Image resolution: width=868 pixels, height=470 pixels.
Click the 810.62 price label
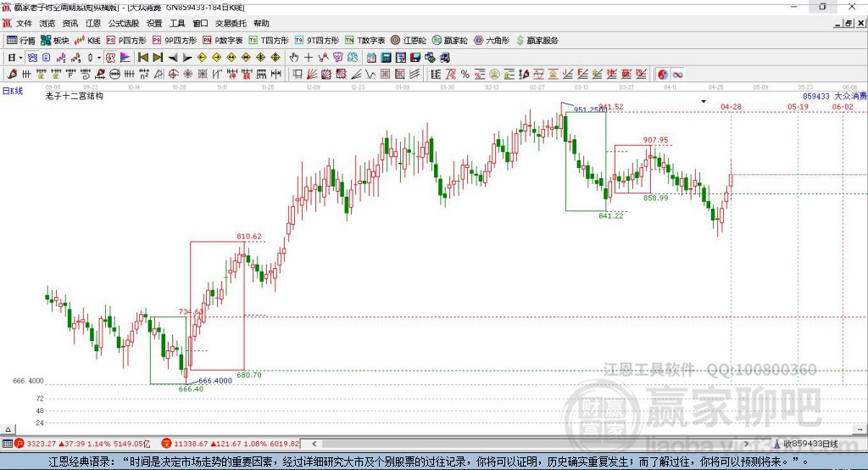click(249, 236)
